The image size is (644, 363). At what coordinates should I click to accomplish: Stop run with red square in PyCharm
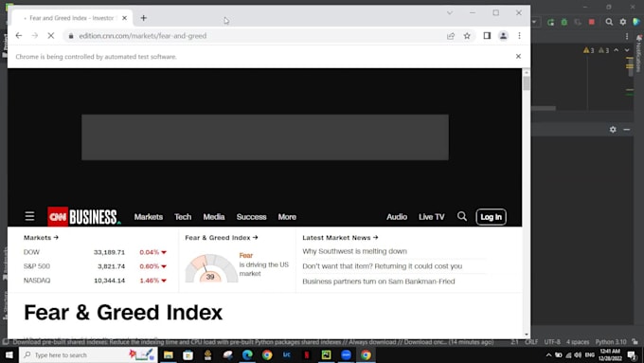pos(591,22)
